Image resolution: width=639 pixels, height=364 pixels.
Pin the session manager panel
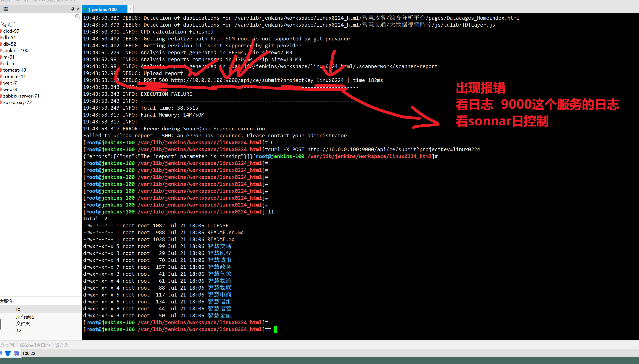[x=73, y=9]
